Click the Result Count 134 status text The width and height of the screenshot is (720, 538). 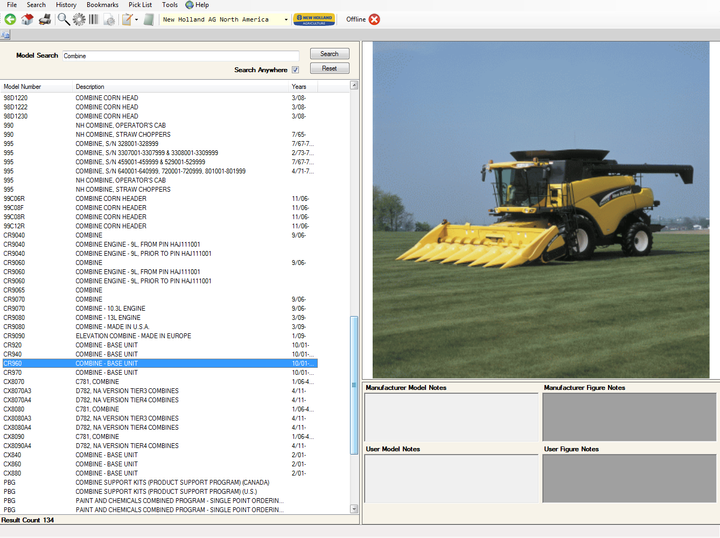click(x=28, y=520)
